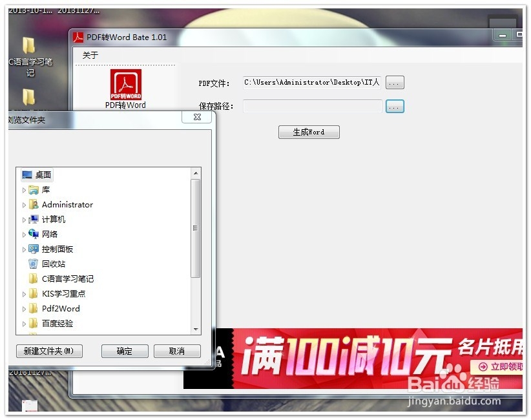This screenshot has height=420, width=531.
Task: Click the 满100减10元 advertisement banner
Action: click(x=353, y=359)
